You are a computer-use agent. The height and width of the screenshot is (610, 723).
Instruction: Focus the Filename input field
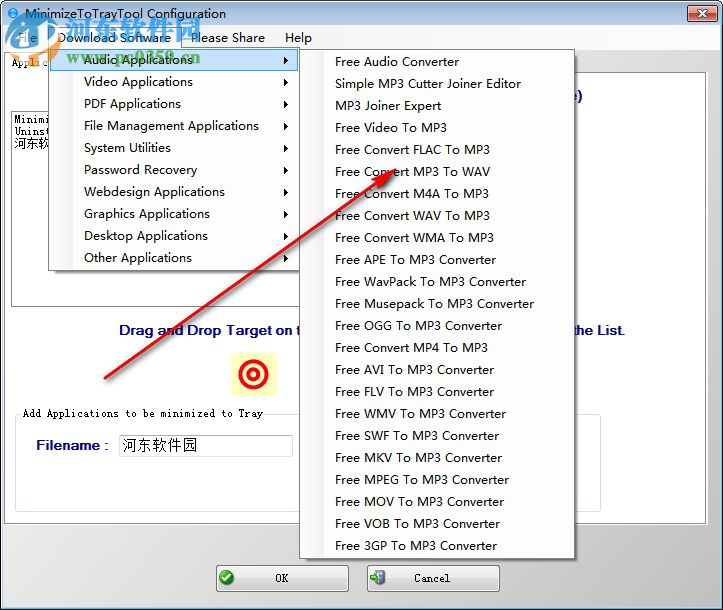(206, 445)
